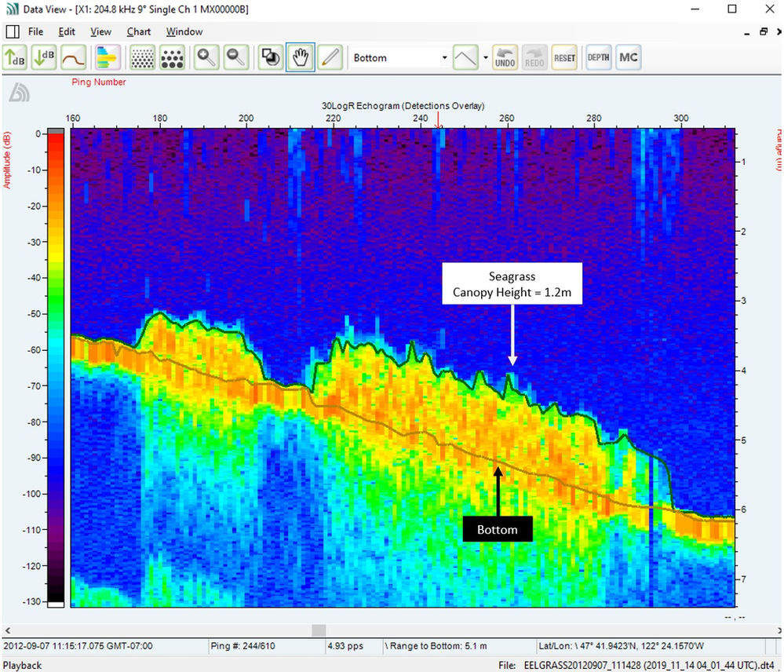Click the MC toolbar icon
The height and width of the screenshot is (672, 784).
coord(628,57)
